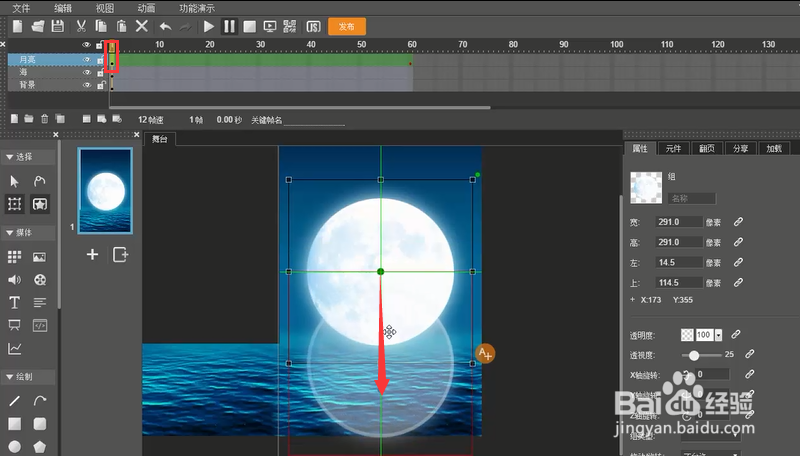
Task: Collapse the 媒体 tool section
Action: click(28, 232)
